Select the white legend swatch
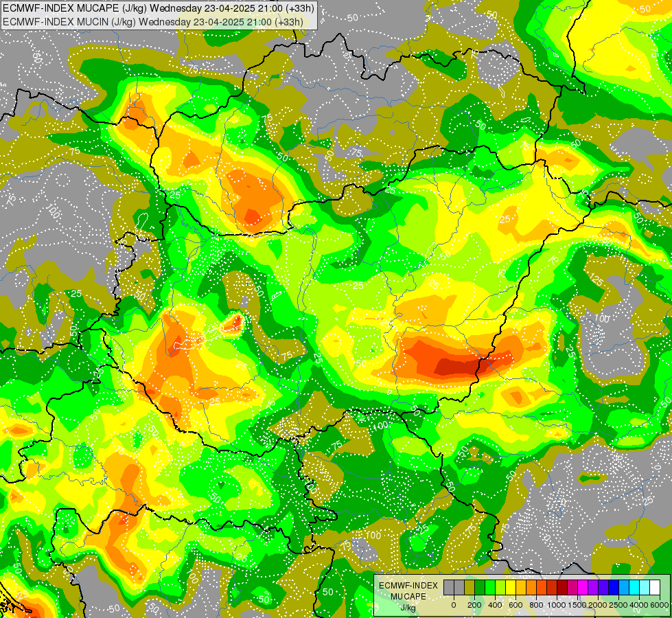This screenshot has height=618, width=672. click(654, 588)
